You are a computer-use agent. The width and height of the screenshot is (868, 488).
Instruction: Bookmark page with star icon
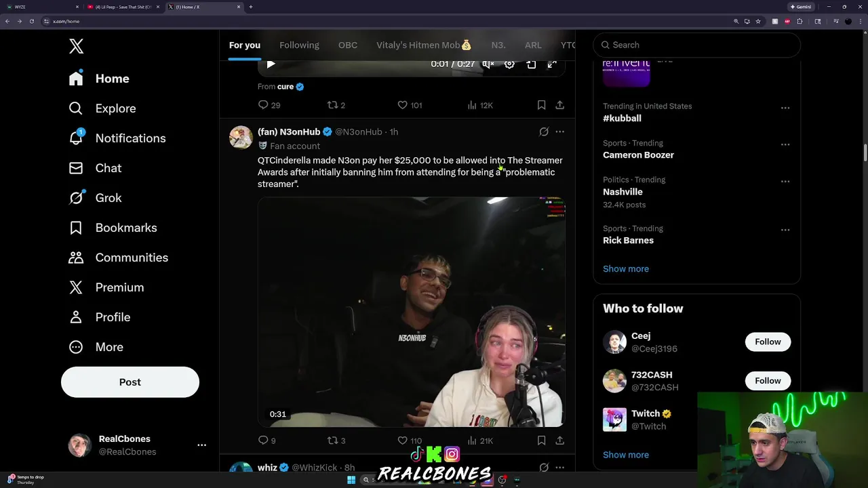(x=758, y=21)
